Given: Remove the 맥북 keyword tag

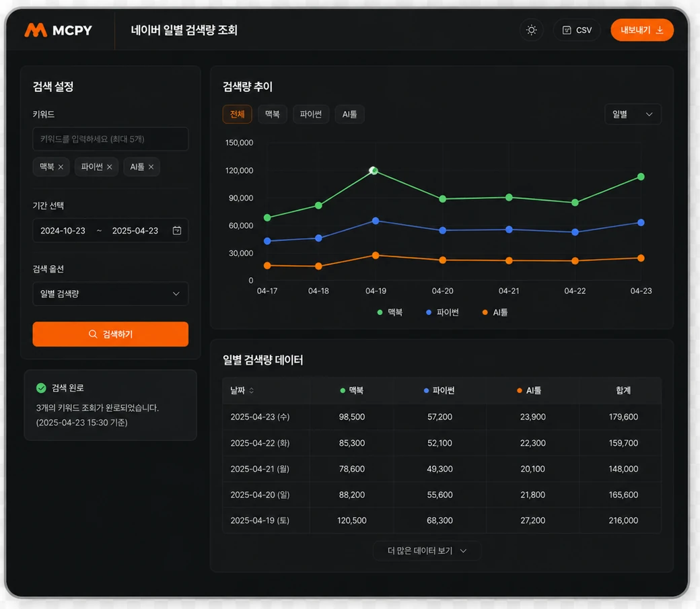Looking at the screenshot, I should tap(61, 167).
